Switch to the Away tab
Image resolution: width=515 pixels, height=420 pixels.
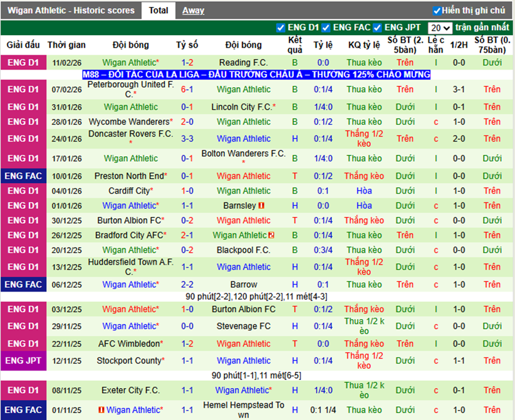click(x=193, y=11)
